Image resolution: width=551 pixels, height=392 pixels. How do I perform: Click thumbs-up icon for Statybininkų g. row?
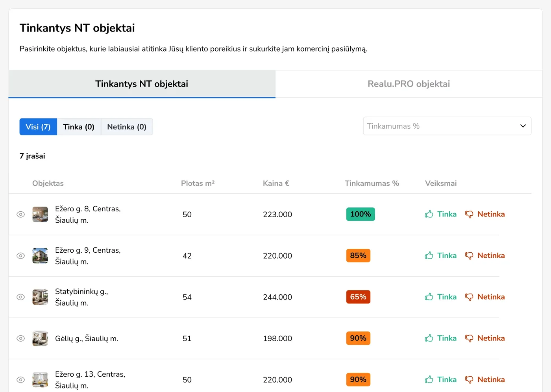click(429, 297)
